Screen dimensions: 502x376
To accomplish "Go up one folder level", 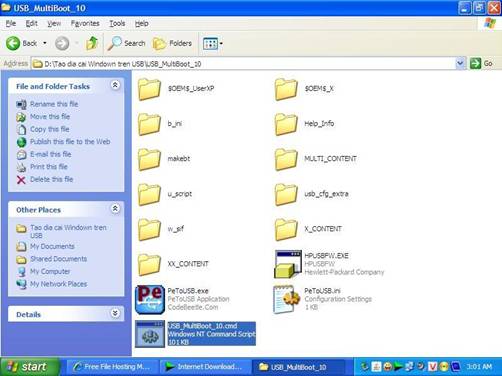I will pyautogui.click(x=92, y=43).
